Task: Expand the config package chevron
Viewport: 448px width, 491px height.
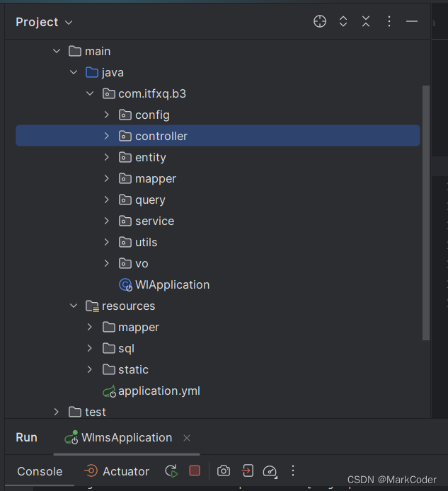Action: (x=107, y=115)
